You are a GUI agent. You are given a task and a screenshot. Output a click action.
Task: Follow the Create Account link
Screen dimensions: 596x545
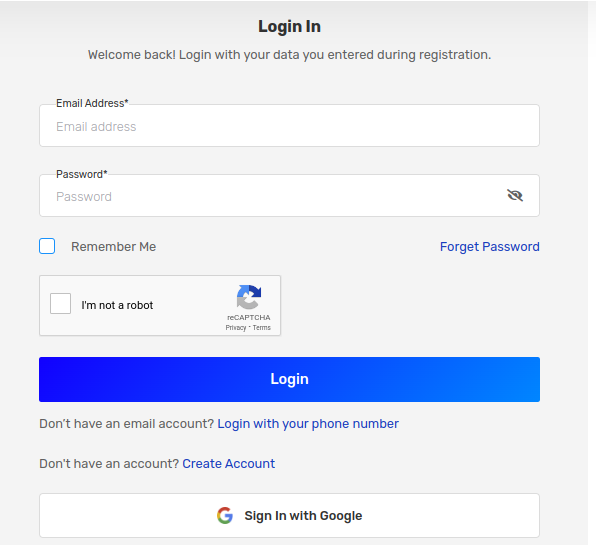[228, 464]
